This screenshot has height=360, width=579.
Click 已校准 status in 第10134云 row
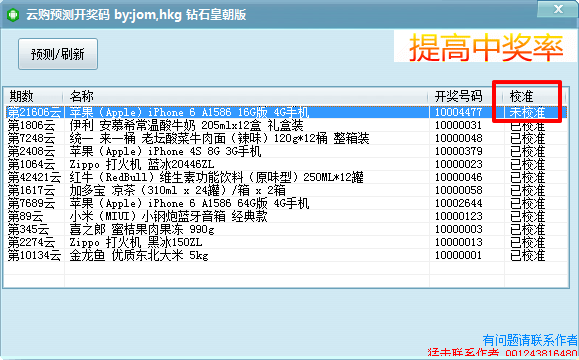click(527, 256)
